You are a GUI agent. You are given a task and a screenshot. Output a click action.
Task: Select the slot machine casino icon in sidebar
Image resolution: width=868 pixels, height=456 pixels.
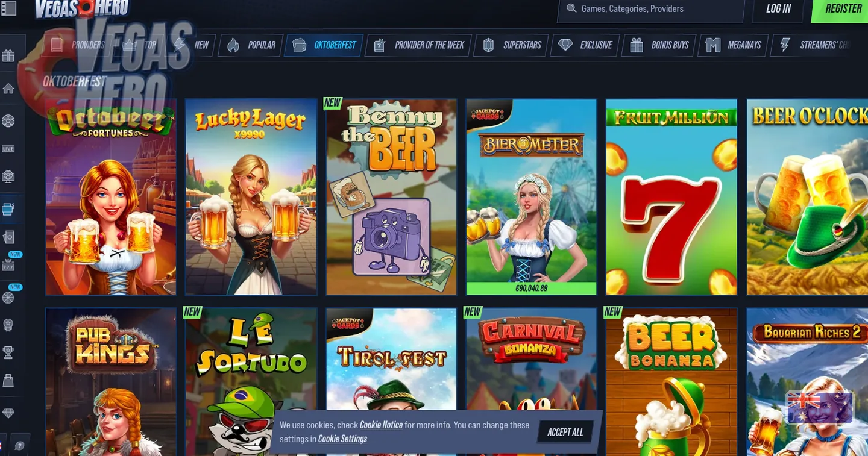pos(8,209)
